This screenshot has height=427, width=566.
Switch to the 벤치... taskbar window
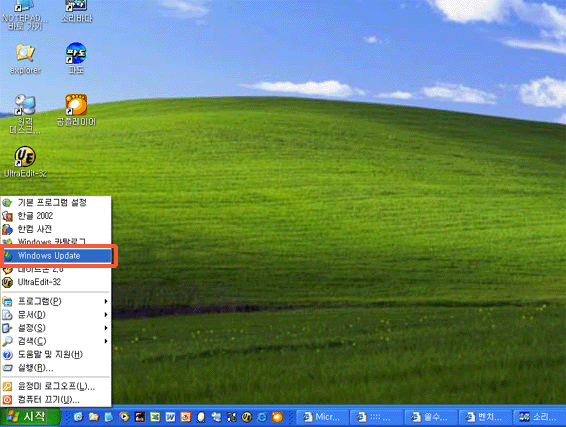[x=485, y=417]
